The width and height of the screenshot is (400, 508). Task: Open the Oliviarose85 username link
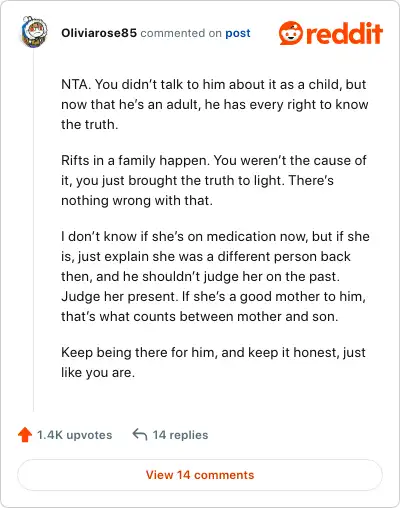(99, 33)
